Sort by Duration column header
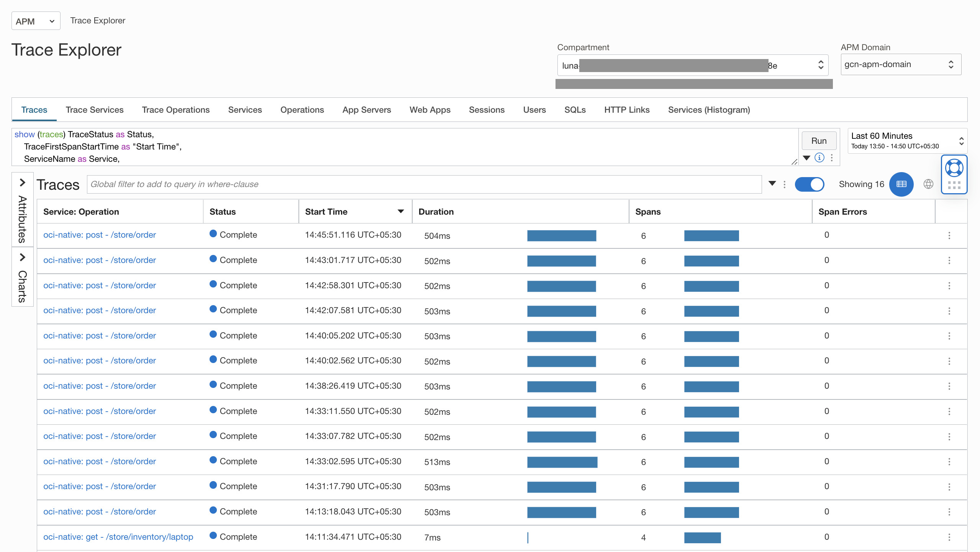Image resolution: width=980 pixels, height=552 pixels. pos(436,212)
